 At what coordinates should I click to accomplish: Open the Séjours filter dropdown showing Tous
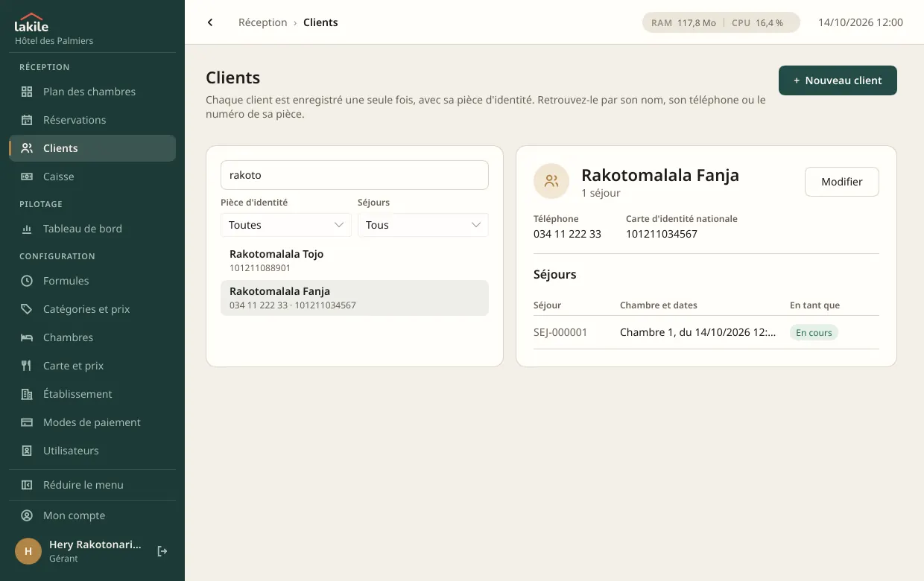tap(423, 225)
